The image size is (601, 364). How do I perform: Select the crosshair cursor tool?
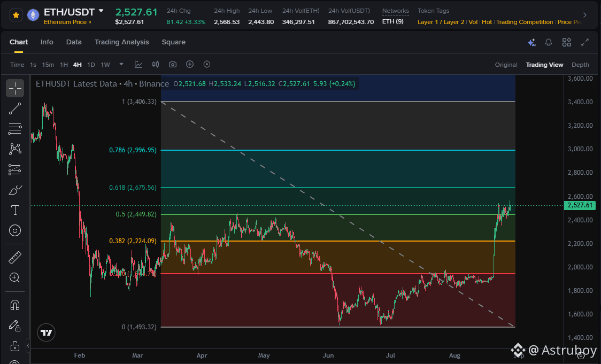[x=15, y=89]
